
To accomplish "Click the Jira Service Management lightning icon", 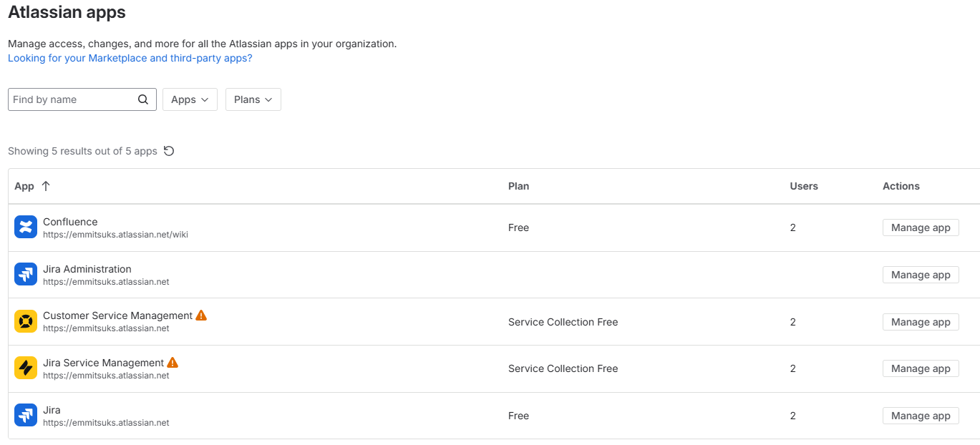I will tap(26, 368).
